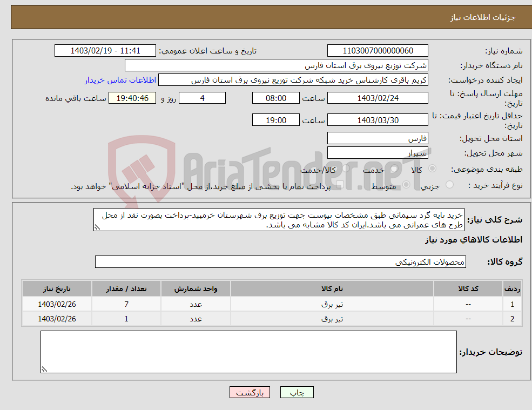Click the request creator field
Viewport: 532px width, 410px height.
point(293,80)
